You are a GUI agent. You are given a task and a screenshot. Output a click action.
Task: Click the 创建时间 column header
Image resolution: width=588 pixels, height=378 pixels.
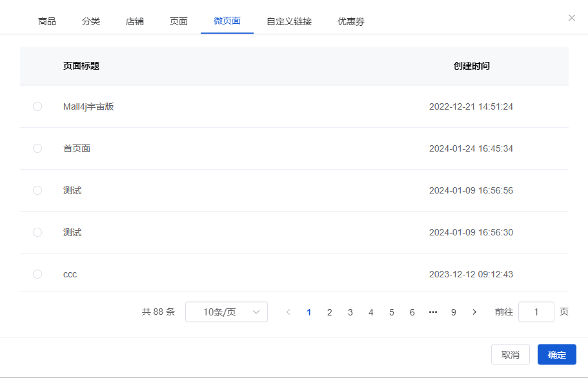click(471, 66)
